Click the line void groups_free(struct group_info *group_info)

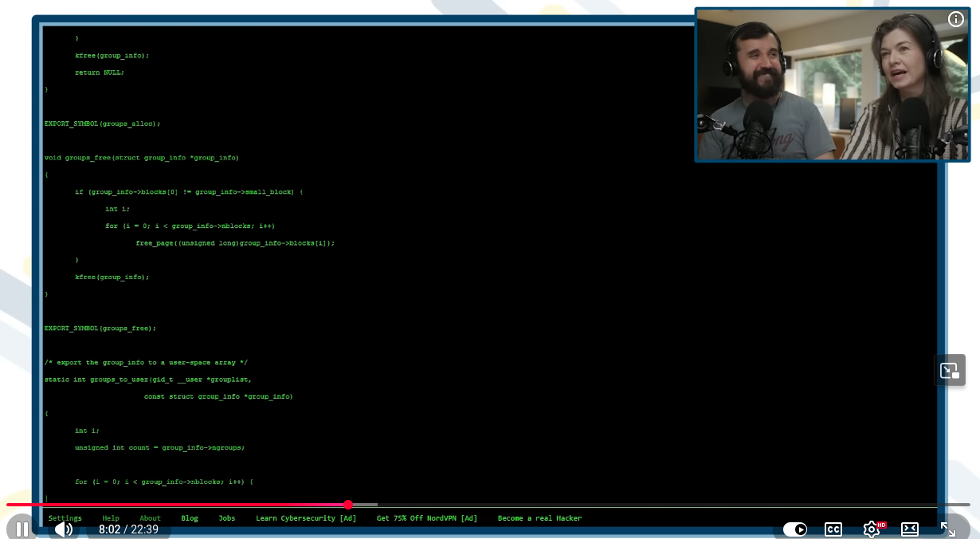(x=142, y=158)
